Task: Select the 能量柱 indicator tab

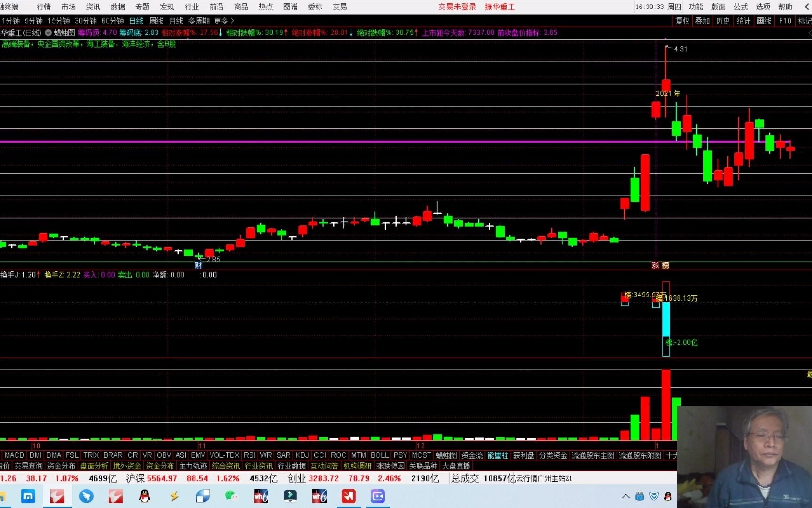Action: pos(498,455)
